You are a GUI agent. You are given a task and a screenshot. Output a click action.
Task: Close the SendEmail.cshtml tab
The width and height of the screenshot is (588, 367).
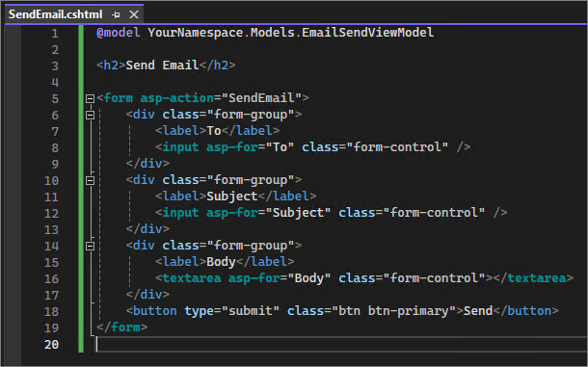click(x=134, y=14)
